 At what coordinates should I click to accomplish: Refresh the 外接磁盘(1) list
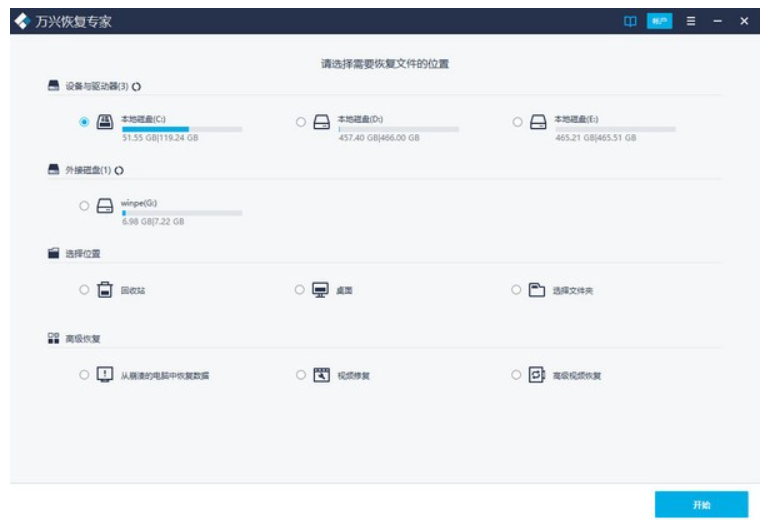coord(119,171)
